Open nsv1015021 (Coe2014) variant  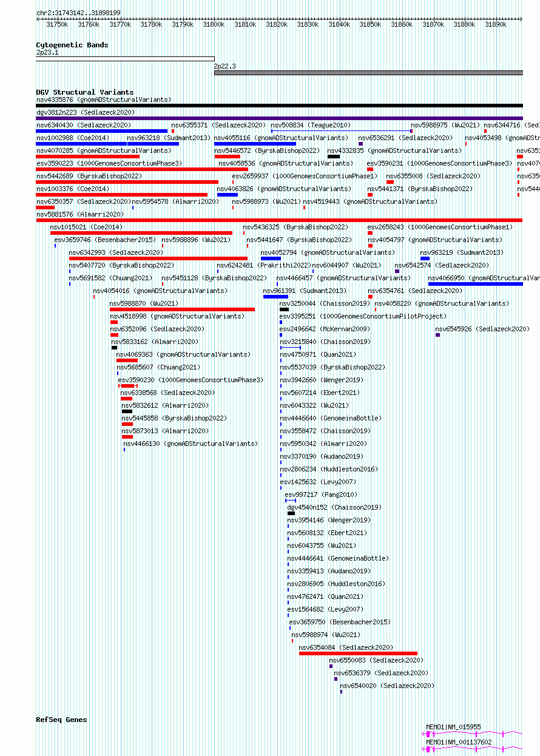[x=87, y=227]
